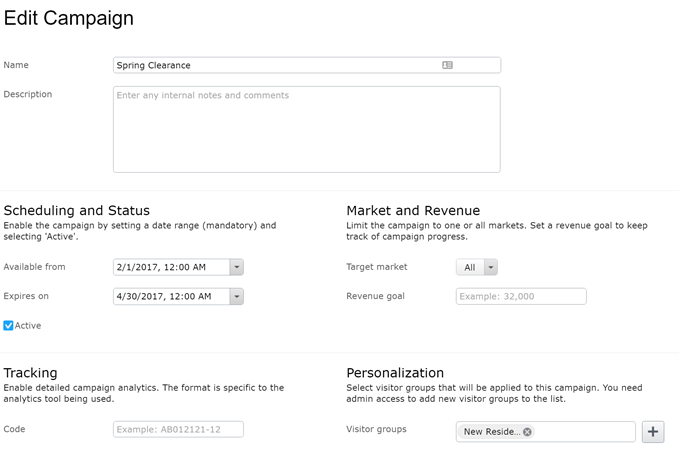The image size is (682, 458).
Task: Select the New Reside... tag chip
Action: (490, 432)
